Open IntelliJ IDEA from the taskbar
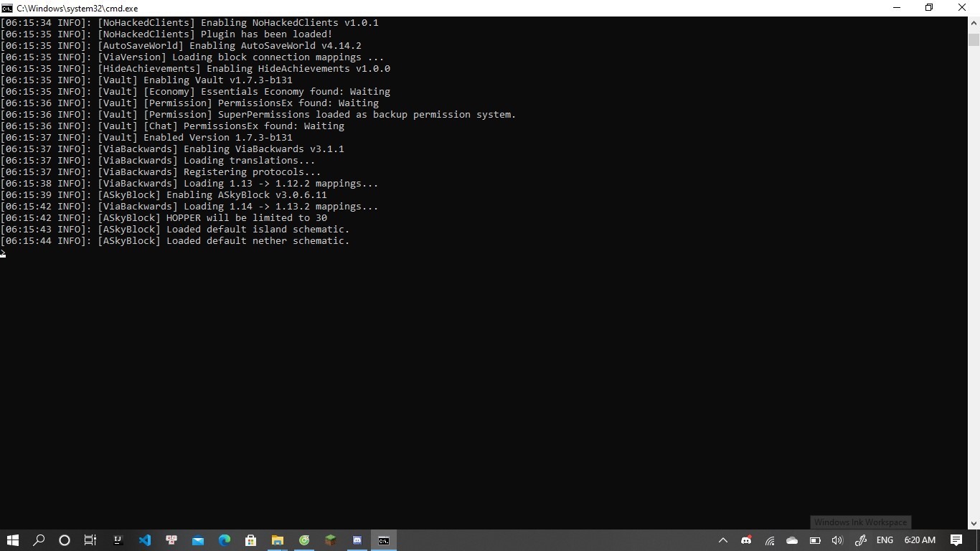 point(118,540)
